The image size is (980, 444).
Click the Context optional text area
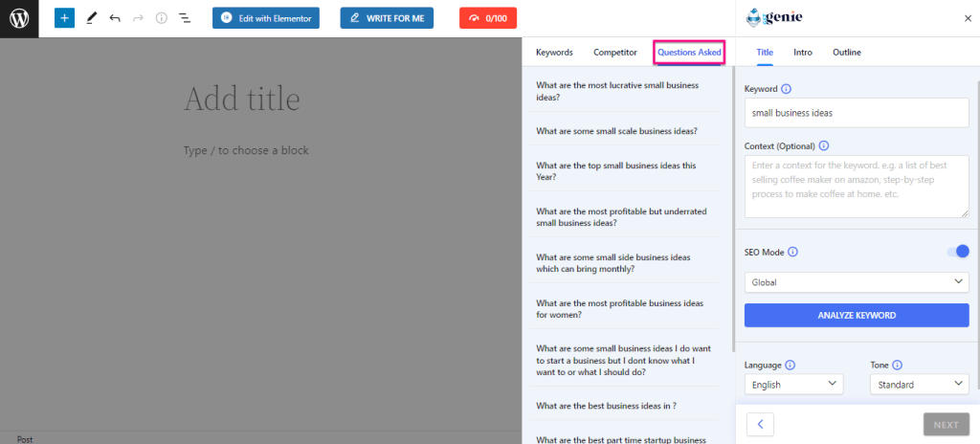[x=857, y=187]
